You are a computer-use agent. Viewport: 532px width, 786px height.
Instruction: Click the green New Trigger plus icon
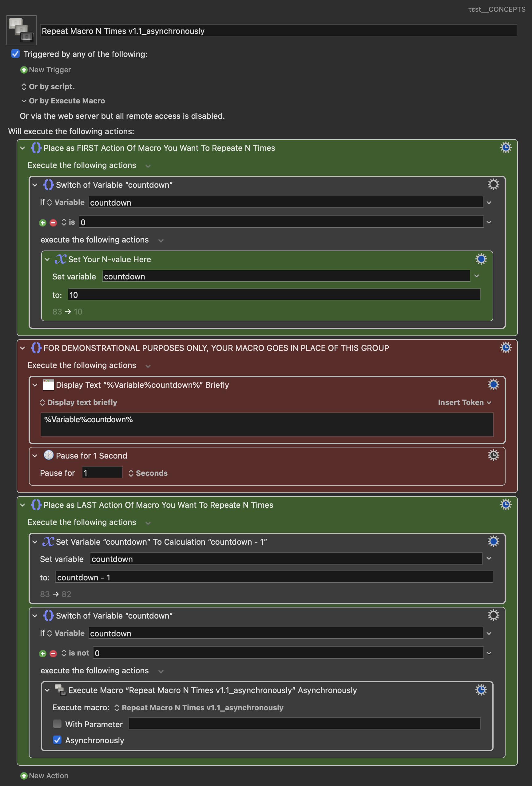coord(24,70)
